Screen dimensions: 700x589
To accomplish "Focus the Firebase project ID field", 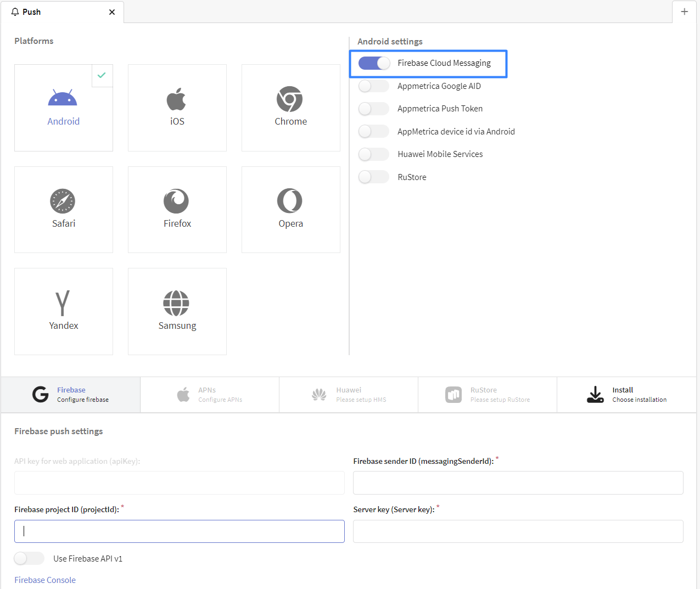I will 180,531.
